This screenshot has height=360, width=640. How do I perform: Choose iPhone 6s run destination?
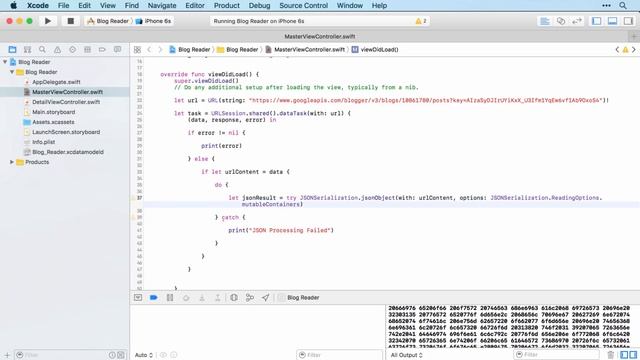coord(153,21)
